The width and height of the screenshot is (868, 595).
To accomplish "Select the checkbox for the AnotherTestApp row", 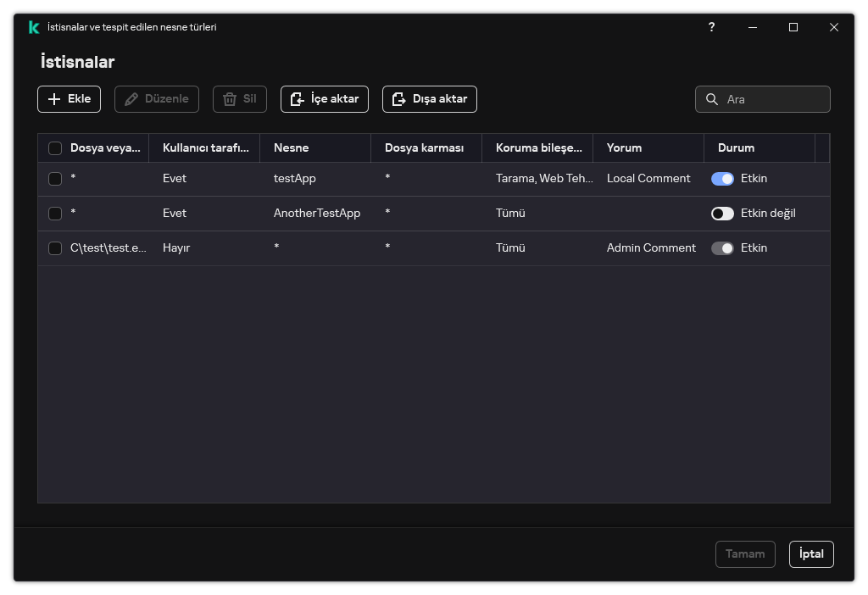I will 55,214.
